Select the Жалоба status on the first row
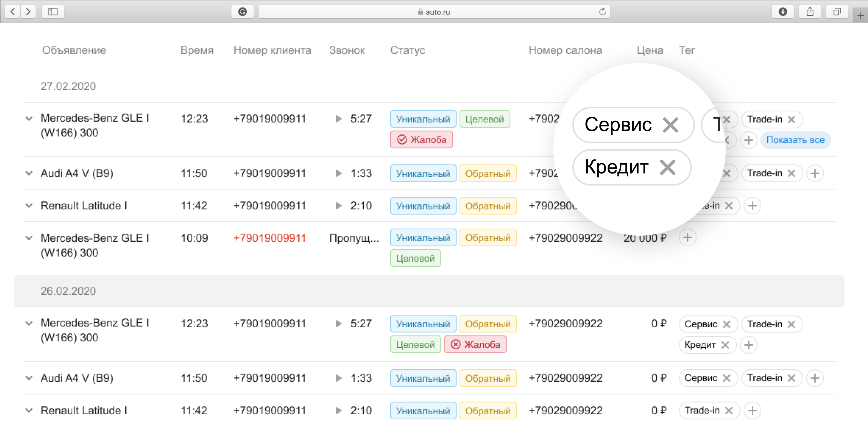 pyautogui.click(x=421, y=140)
